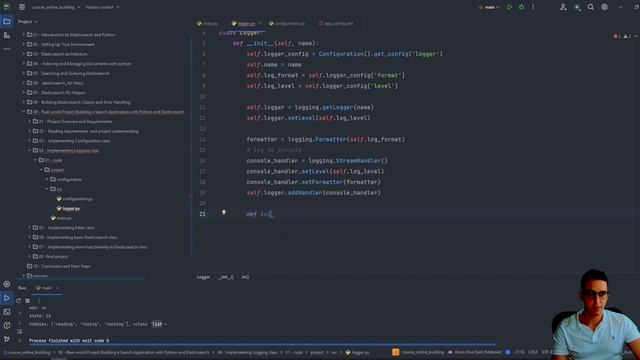
Task: Rerun main in the Run panel
Action: pos(18,300)
